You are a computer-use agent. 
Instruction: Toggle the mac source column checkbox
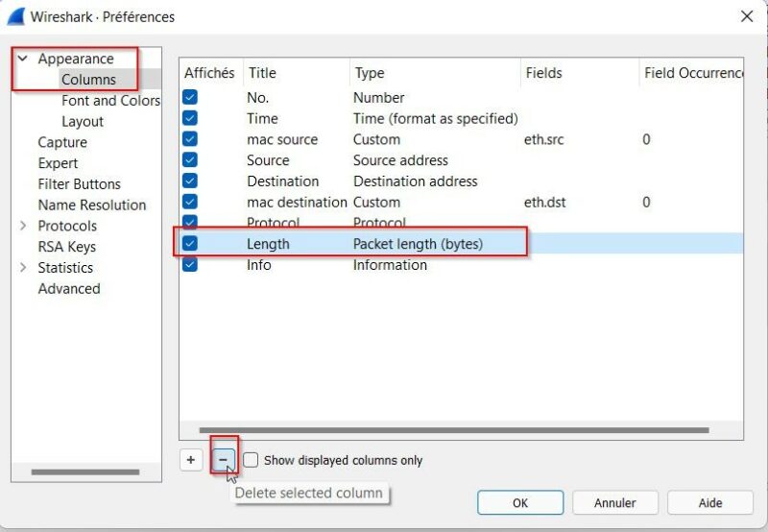click(x=190, y=139)
